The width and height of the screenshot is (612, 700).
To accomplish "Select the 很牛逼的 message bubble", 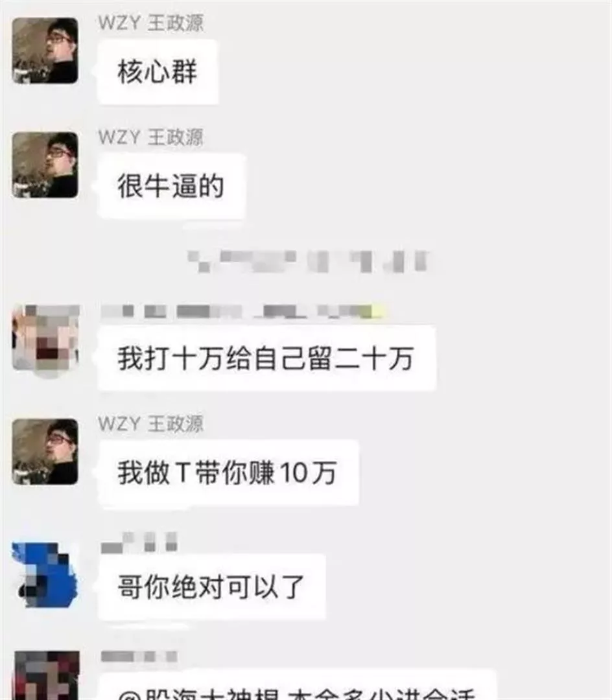I will point(171,186).
